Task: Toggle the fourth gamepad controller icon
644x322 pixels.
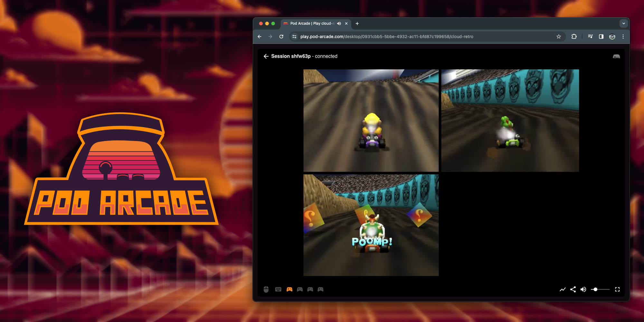Action: click(x=320, y=289)
